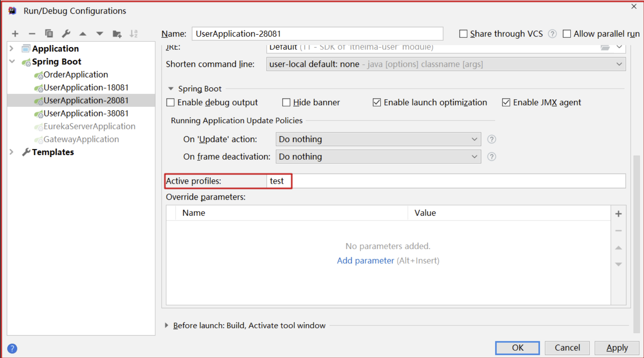644x358 pixels.
Task: Expand Before launch section
Action: [x=167, y=325]
